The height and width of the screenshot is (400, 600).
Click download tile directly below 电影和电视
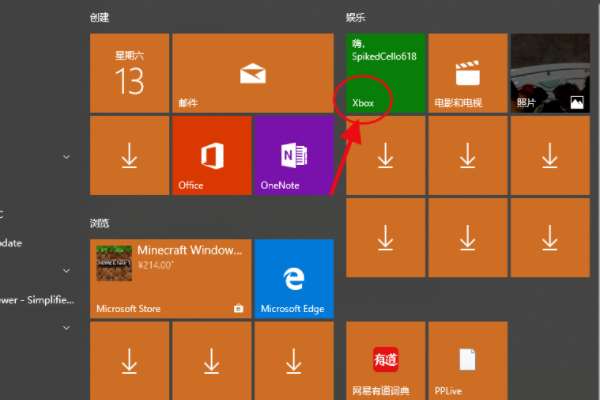pyautogui.click(x=468, y=155)
